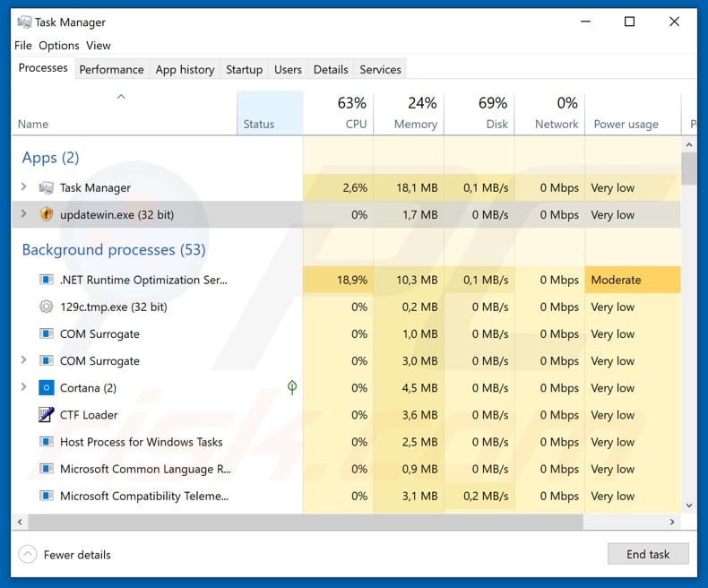Viewport: 708px width, 588px height.
Task: Click the Task Manager title bar icon
Action: coord(24,22)
